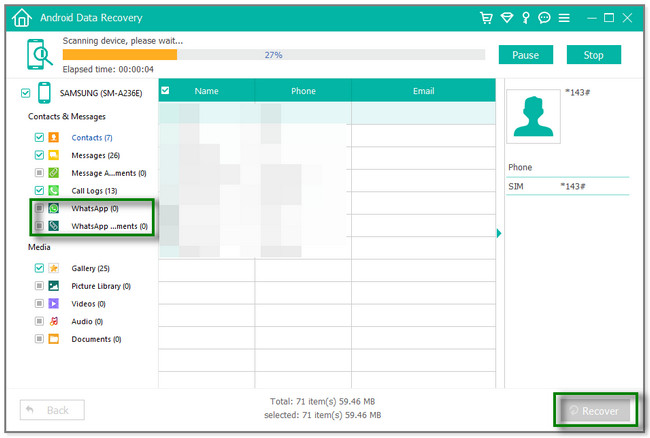The image size is (650, 438).
Task: Open the feedback chat bubble icon
Action: click(x=544, y=18)
